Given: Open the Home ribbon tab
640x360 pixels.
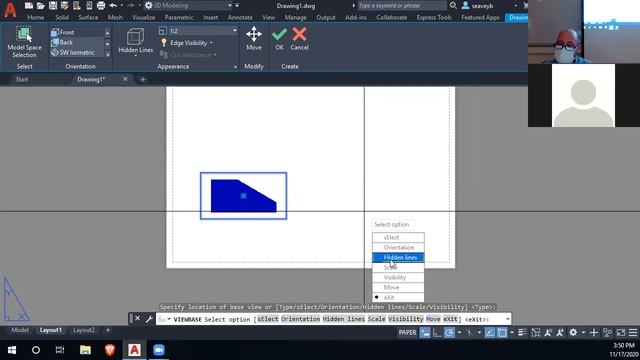Looking at the screenshot, I should (x=36, y=18).
